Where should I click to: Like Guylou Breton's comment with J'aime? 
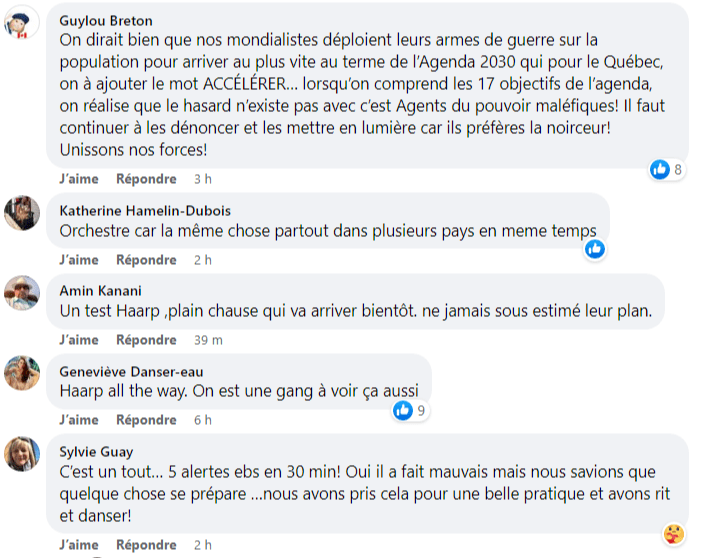pos(79,179)
